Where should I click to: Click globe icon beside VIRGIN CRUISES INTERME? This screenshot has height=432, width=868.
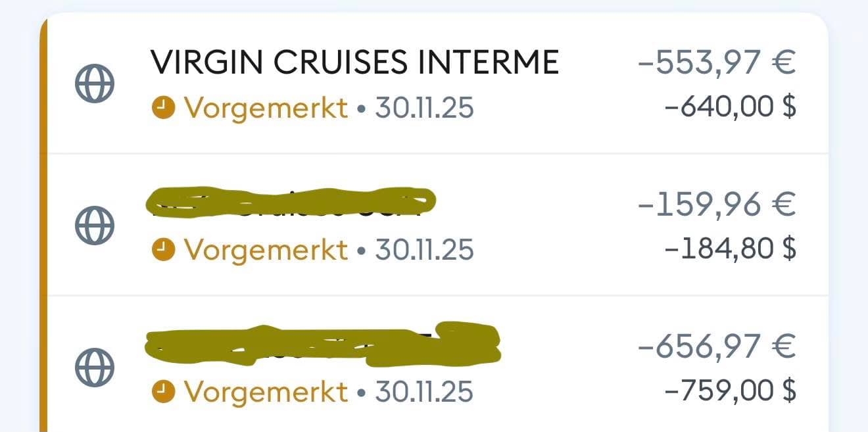point(95,85)
